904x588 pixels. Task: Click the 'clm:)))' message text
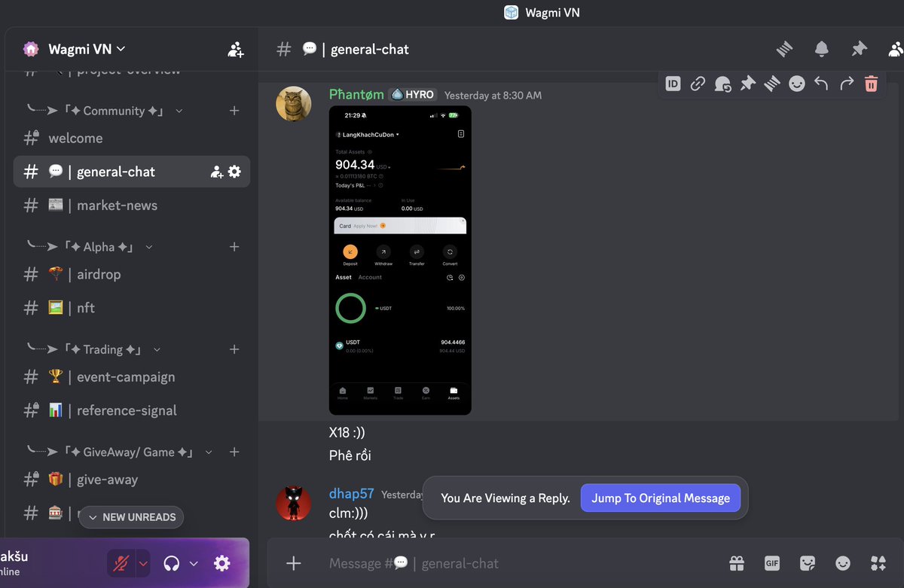(347, 513)
